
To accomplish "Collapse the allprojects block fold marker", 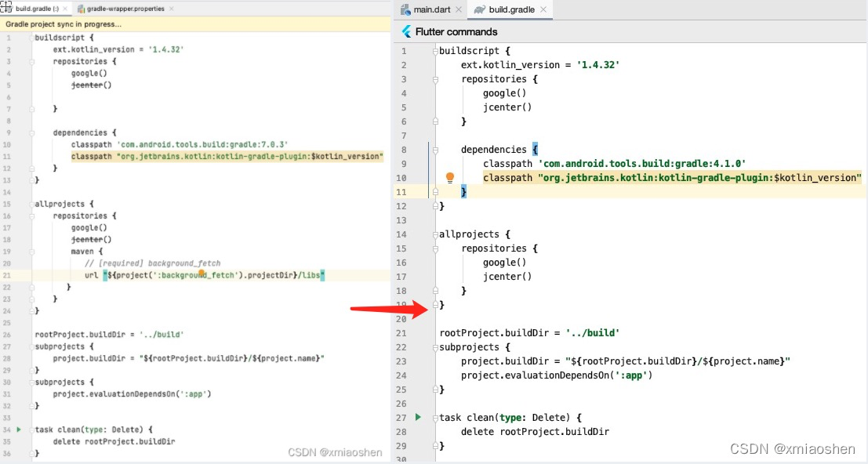I will tap(435, 234).
